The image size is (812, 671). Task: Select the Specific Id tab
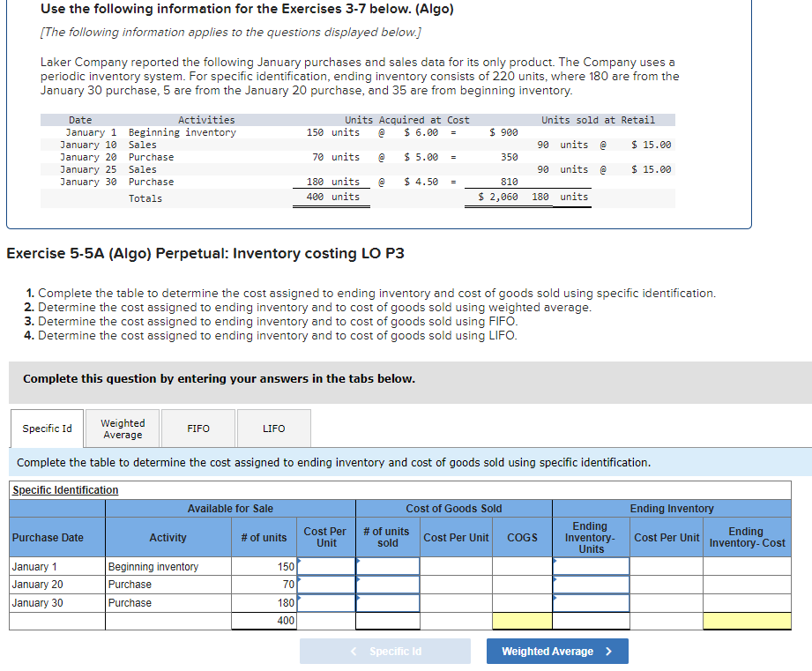pyautogui.click(x=47, y=429)
